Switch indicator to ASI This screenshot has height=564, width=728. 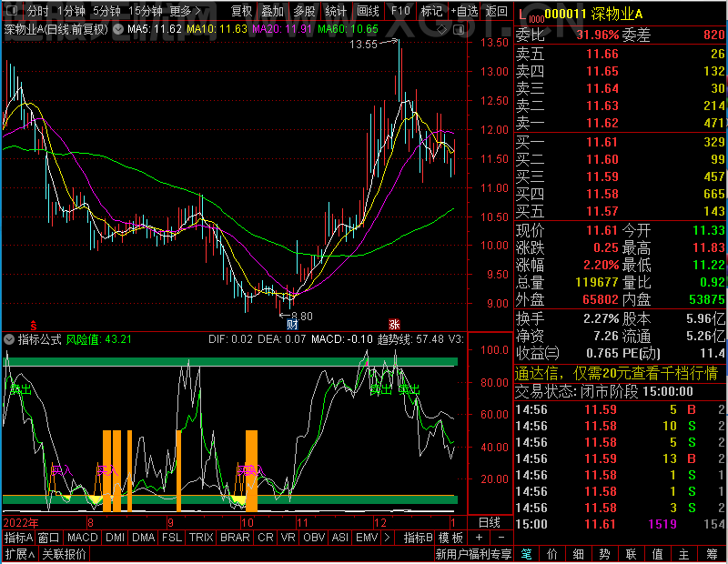(x=339, y=538)
